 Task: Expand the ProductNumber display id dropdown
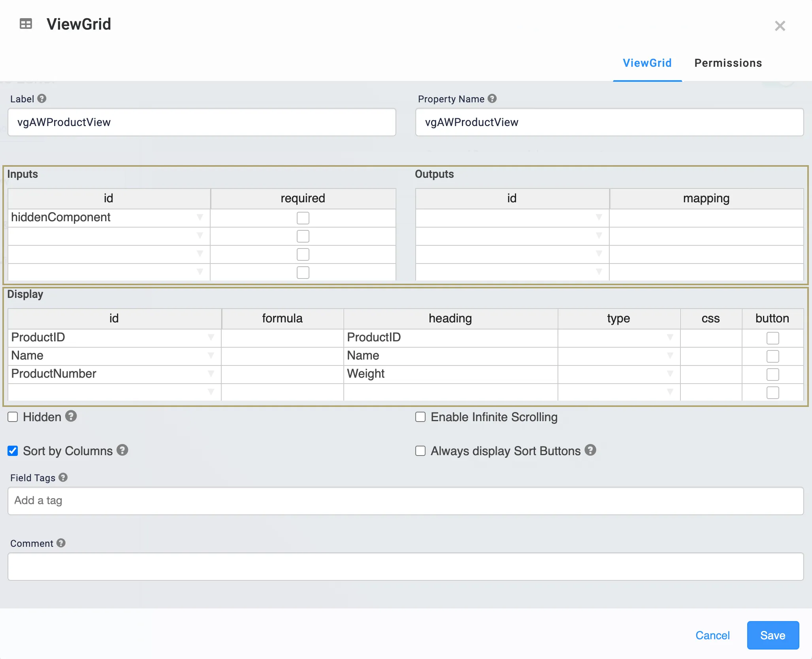click(211, 374)
